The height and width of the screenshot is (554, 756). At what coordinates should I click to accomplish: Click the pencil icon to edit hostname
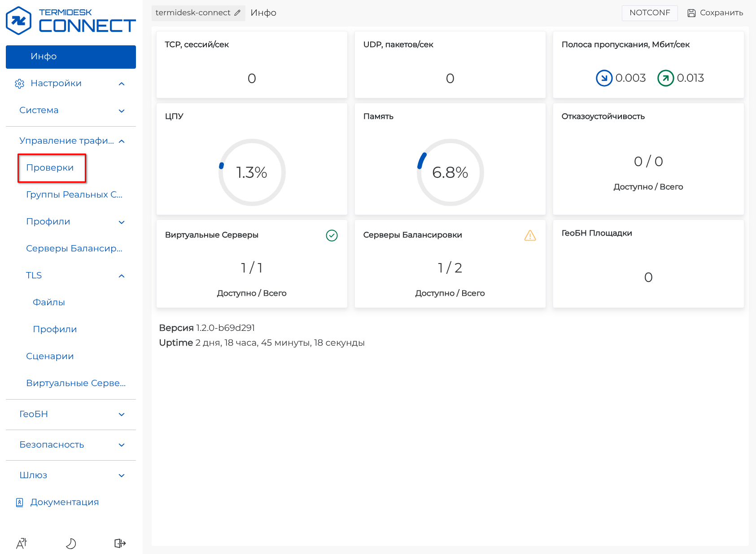pos(237,13)
